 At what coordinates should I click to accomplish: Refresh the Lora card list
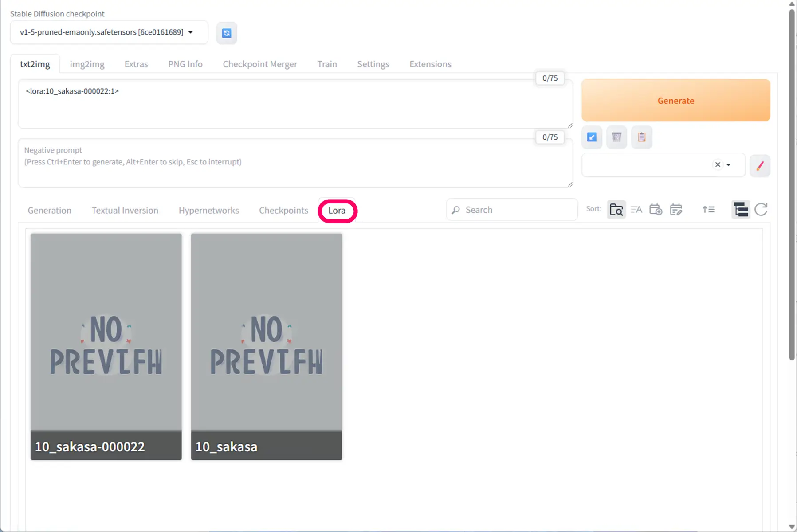click(x=761, y=209)
